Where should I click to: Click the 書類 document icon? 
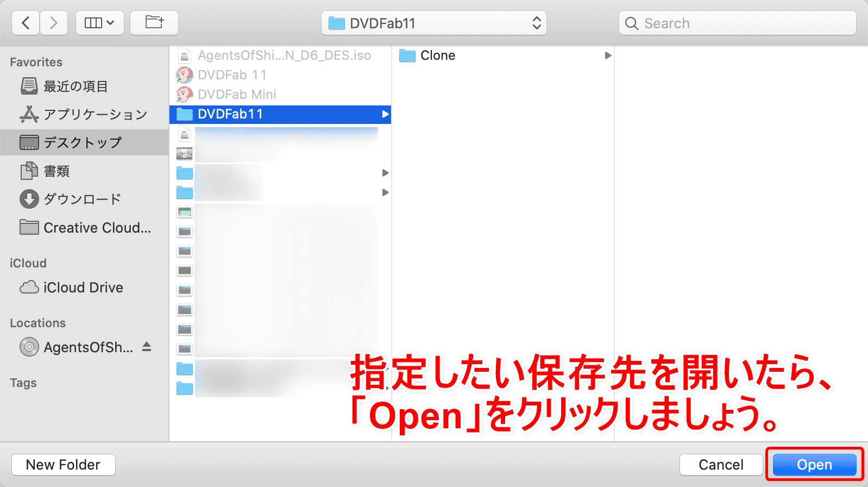pyautogui.click(x=29, y=171)
